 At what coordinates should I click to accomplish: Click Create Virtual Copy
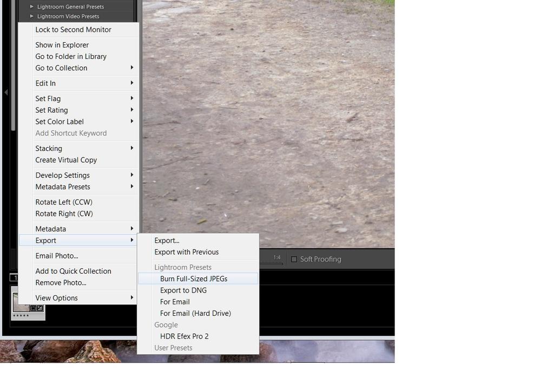66,160
